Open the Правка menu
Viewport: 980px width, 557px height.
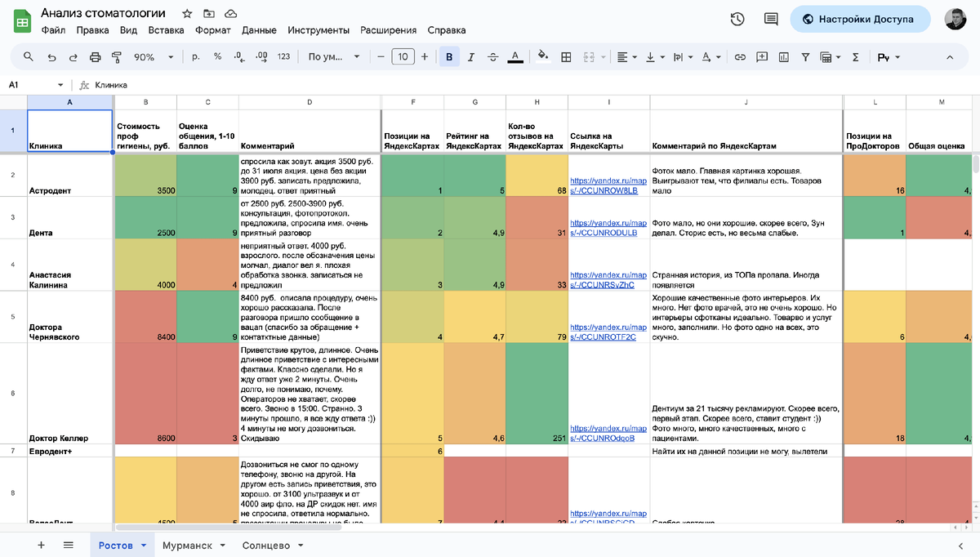[x=92, y=30]
